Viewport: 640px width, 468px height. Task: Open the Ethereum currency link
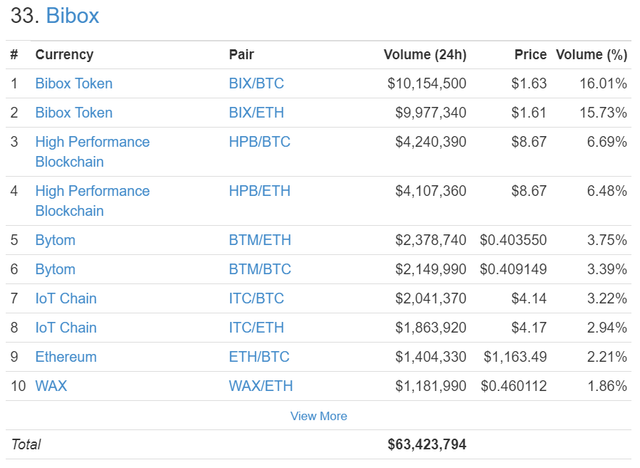[x=66, y=357]
